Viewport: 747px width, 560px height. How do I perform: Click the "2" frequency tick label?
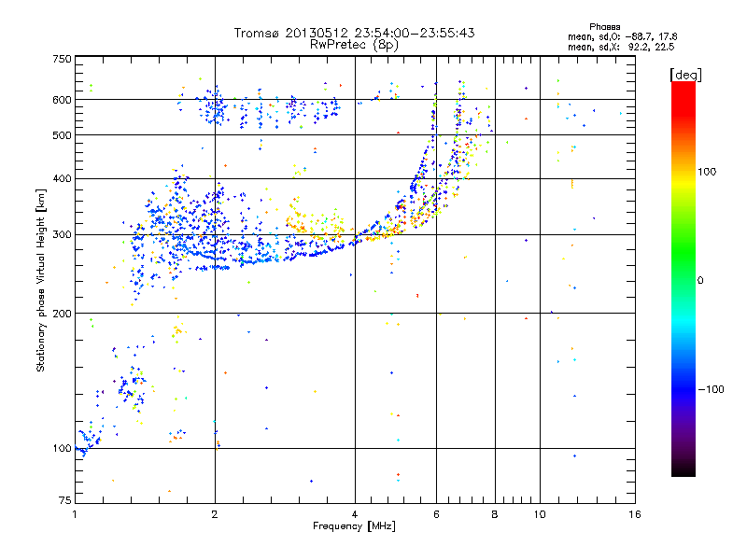point(215,514)
